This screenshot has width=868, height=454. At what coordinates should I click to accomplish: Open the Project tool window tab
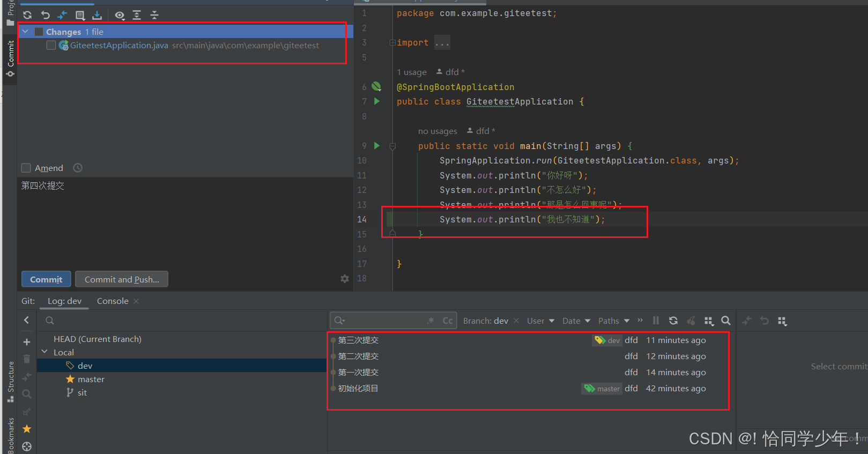pyautogui.click(x=10, y=13)
